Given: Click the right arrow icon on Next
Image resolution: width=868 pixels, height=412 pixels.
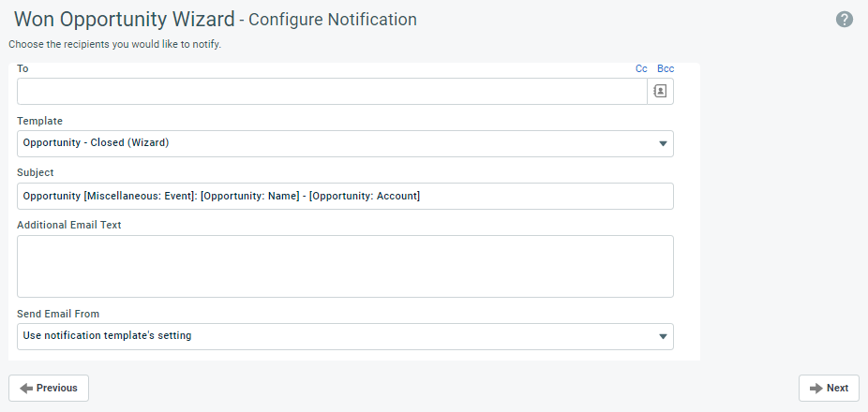Looking at the screenshot, I should (816, 388).
